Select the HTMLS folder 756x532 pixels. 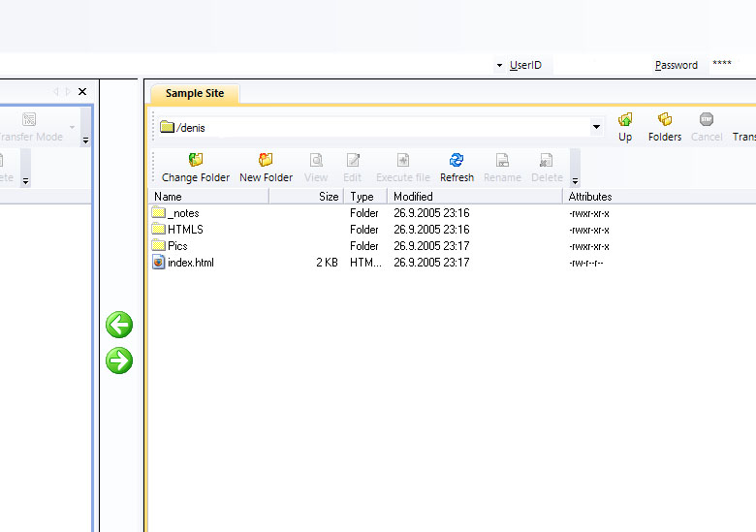click(x=184, y=230)
